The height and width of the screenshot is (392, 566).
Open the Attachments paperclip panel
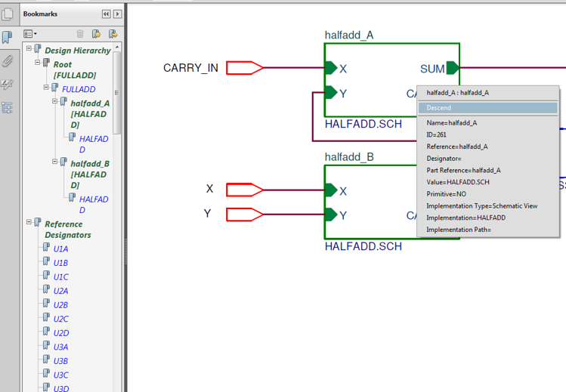[x=8, y=61]
